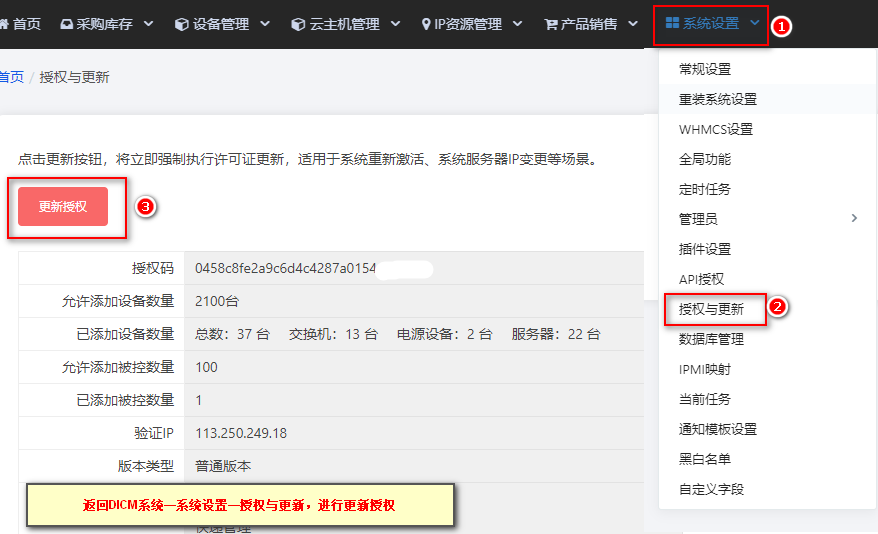Click the 采购库存 tray icon
The height and width of the screenshot is (534, 878).
pyautogui.click(x=67, y=24)
